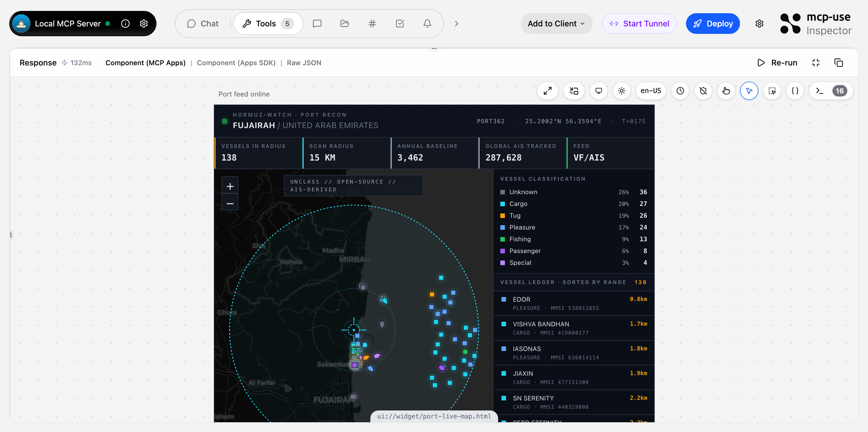Open the en-US locale selector
The image size is (868, 432).
[x=651, y=91]
